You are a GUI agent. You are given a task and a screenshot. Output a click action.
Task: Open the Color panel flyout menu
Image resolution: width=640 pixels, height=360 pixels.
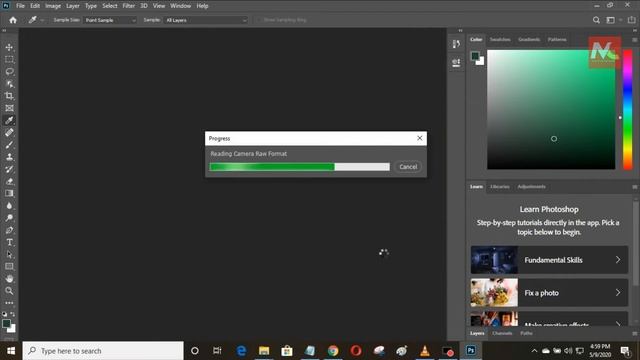point(635,40)
